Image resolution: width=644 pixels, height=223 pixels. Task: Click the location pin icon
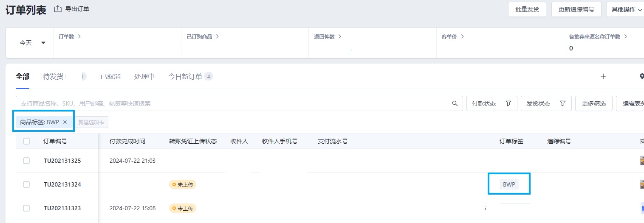coord(642,76)
